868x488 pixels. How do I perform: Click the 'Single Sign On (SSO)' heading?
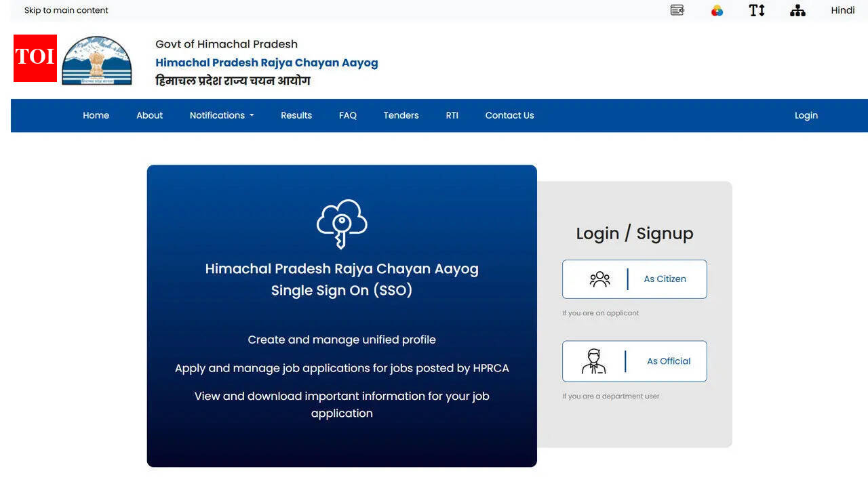[x=342, y=290]
